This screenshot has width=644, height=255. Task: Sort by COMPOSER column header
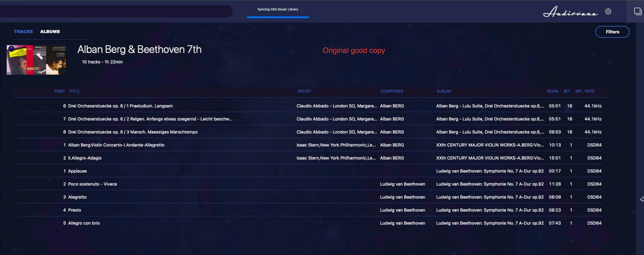(x=392, y=91)
